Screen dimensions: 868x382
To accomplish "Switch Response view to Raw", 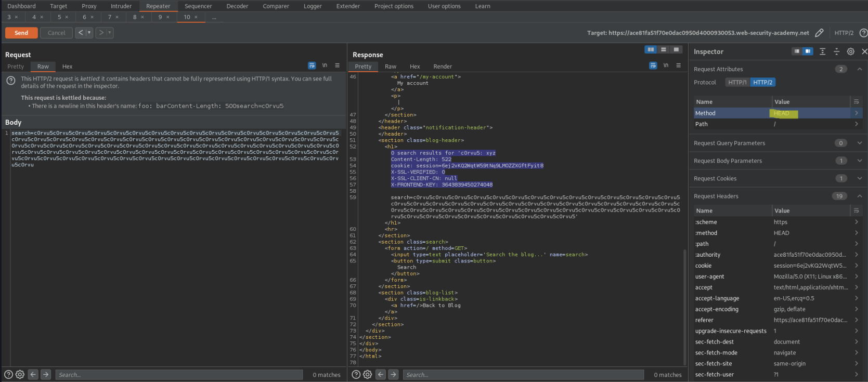I will pyautogui.click(x=391, y=67).
